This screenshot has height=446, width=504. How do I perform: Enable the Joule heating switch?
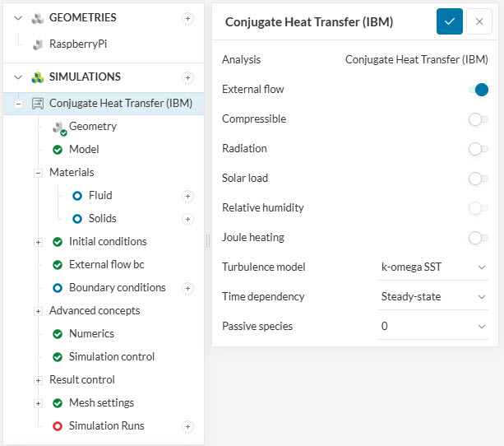click(x=478, y=238)
